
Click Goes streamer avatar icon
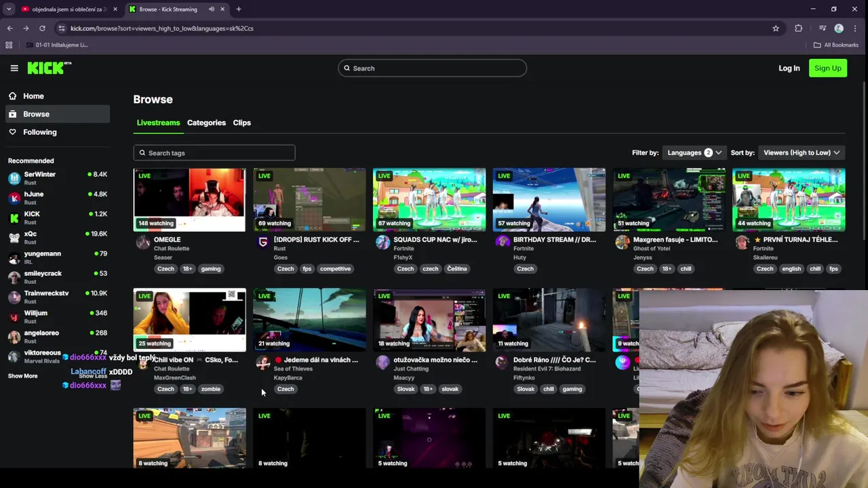[263, 243]
